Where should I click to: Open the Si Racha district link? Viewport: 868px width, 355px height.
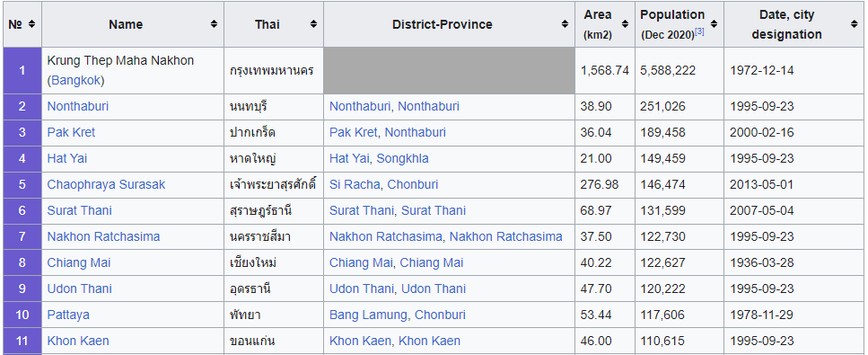(355, 184)
